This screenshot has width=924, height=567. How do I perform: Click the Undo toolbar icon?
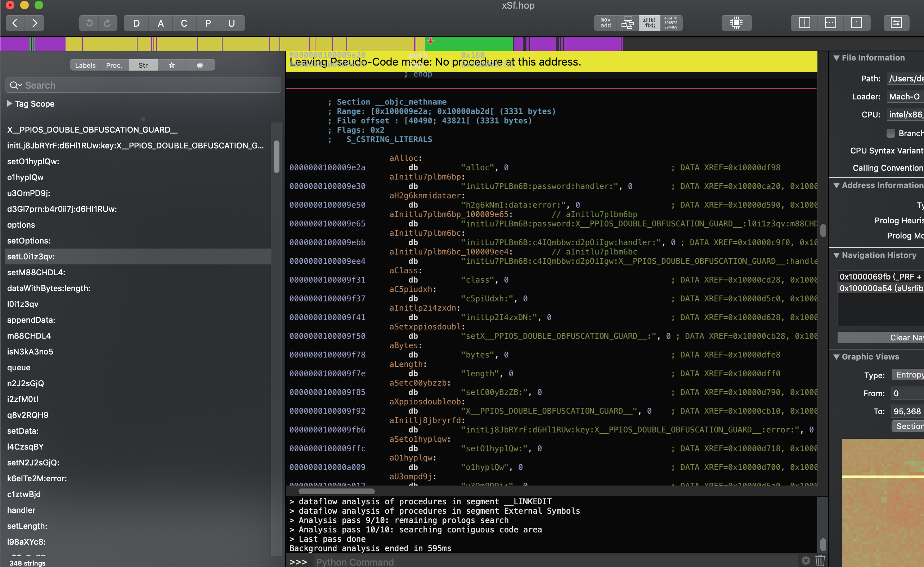click(x=89, y=23)
